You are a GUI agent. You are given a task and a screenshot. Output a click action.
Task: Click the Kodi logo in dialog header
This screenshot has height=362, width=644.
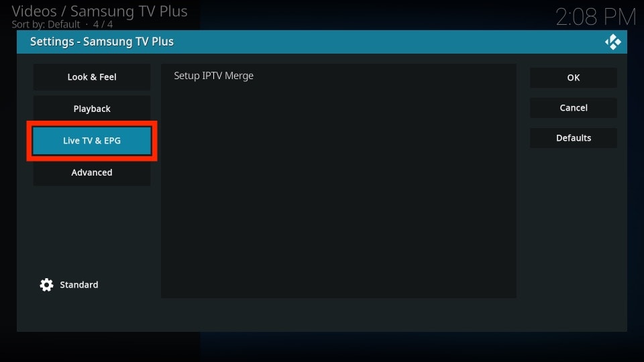[612, 42]
